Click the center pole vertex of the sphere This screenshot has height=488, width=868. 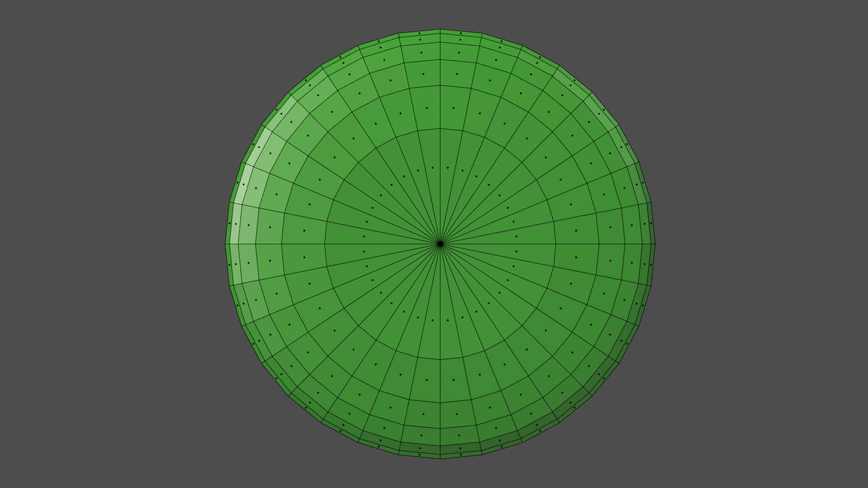pos(440,244)
